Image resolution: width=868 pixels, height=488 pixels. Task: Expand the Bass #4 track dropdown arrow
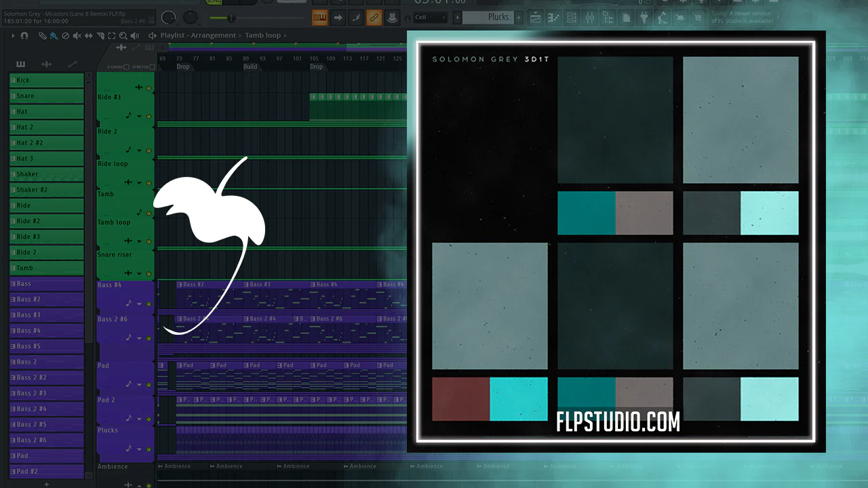tap(140, 304)
